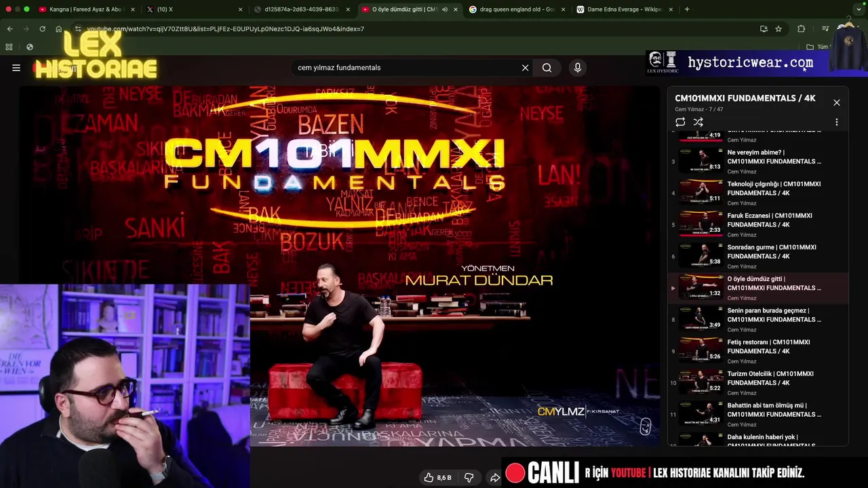Open 'Teknoloji çılgınlığı' playlist thumbnail
The width and height of the screenshot is (868, 488).
(701, 192)
